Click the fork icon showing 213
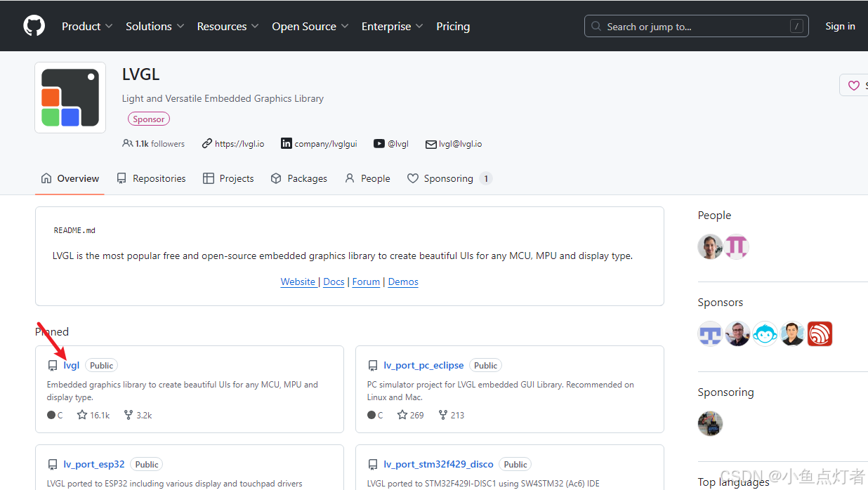Image resolution: width=868 pixels, height=490 pixels. click(x=443, y=415)
